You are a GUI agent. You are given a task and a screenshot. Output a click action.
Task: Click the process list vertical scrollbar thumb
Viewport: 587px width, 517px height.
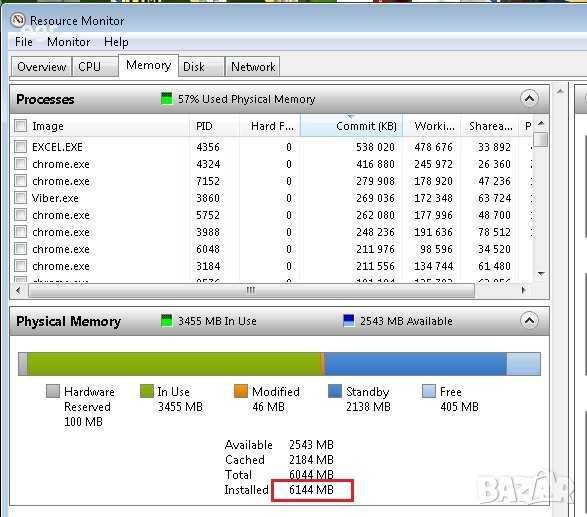point(541,140)
